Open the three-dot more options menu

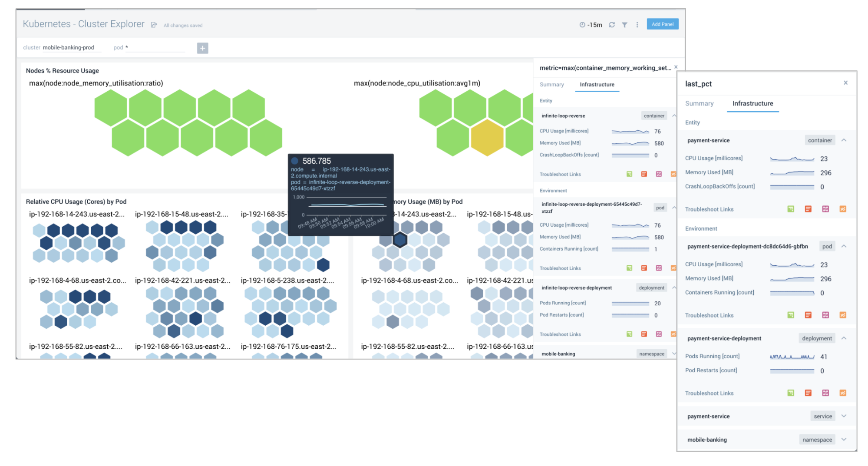point(637,25)
